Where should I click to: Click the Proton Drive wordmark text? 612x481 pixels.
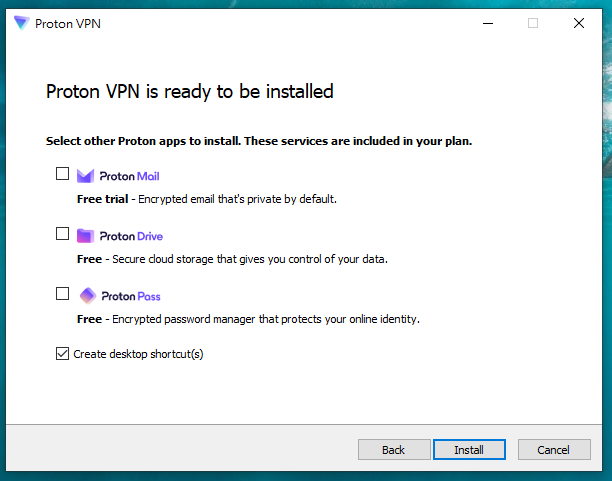[131, 236]
